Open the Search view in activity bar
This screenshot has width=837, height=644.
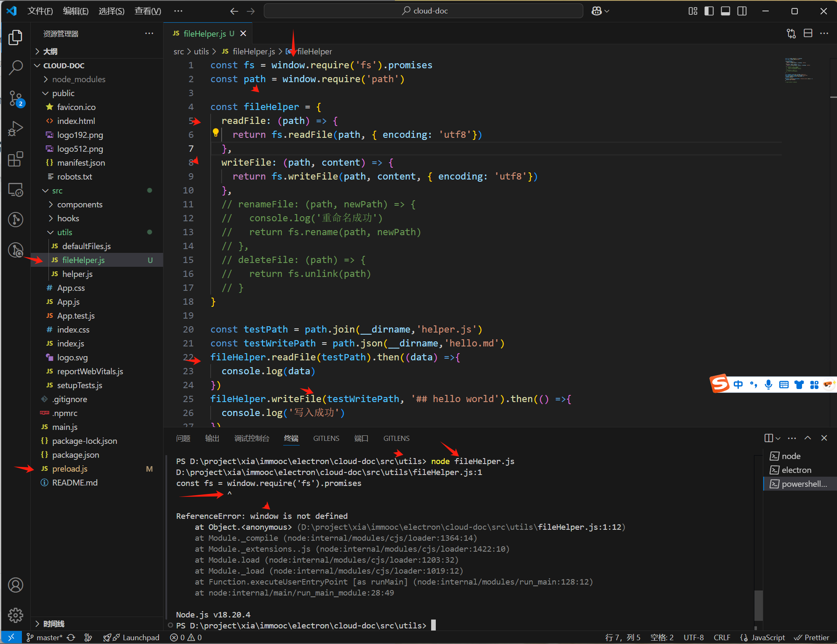point(16,67)
